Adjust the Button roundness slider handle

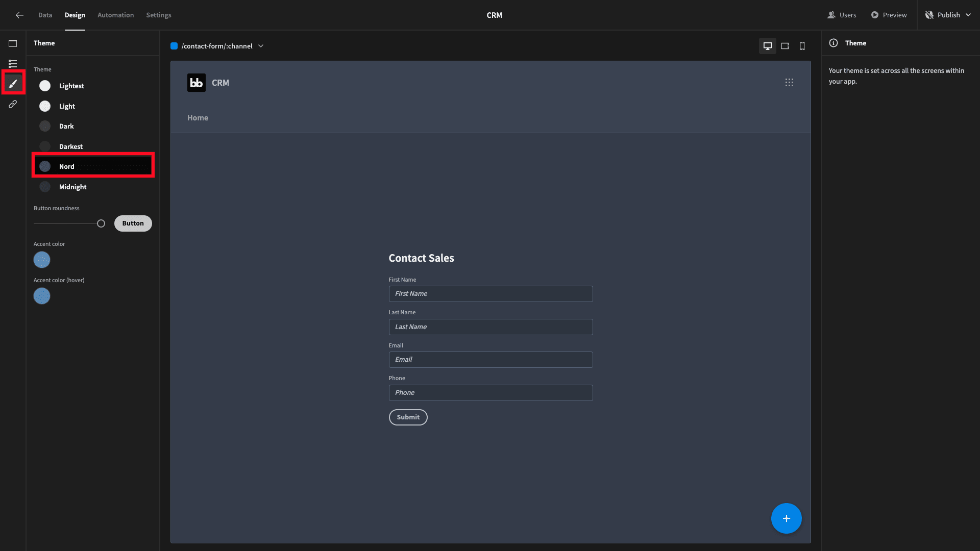(x=101, y=223)
